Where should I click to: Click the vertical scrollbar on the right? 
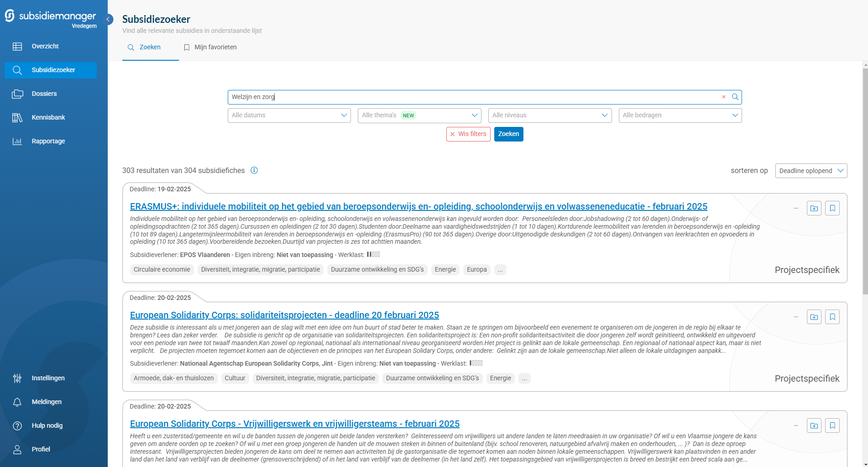click(865, 183)
